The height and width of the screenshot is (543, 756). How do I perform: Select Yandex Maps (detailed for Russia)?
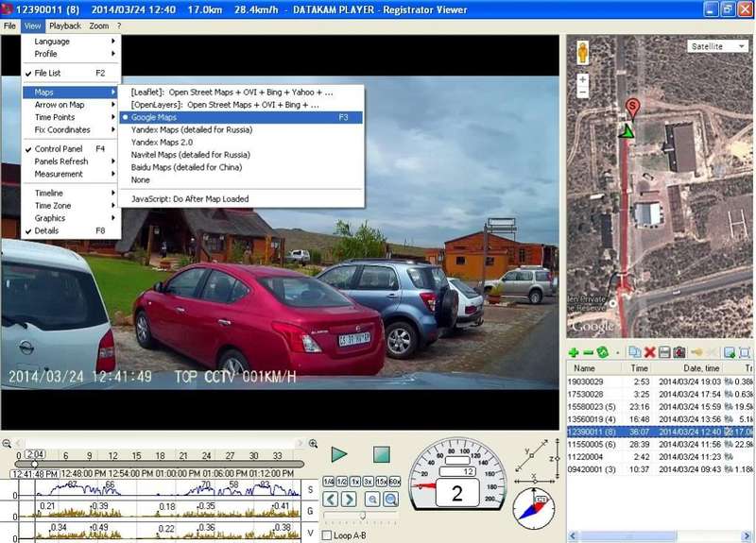pyautogui.click(x=241, y=129)
